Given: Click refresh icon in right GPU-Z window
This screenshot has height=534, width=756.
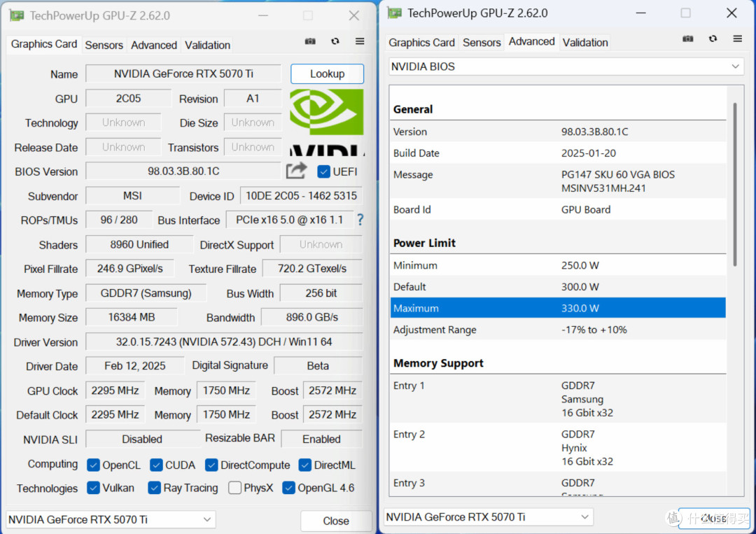Looking at the screenshot, I should coord(713,38).
